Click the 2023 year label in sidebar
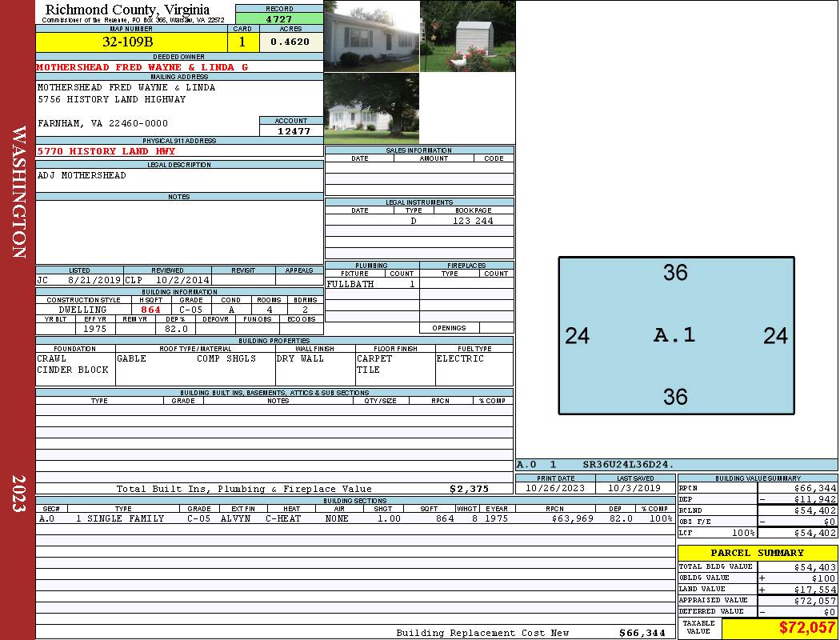 18,494
